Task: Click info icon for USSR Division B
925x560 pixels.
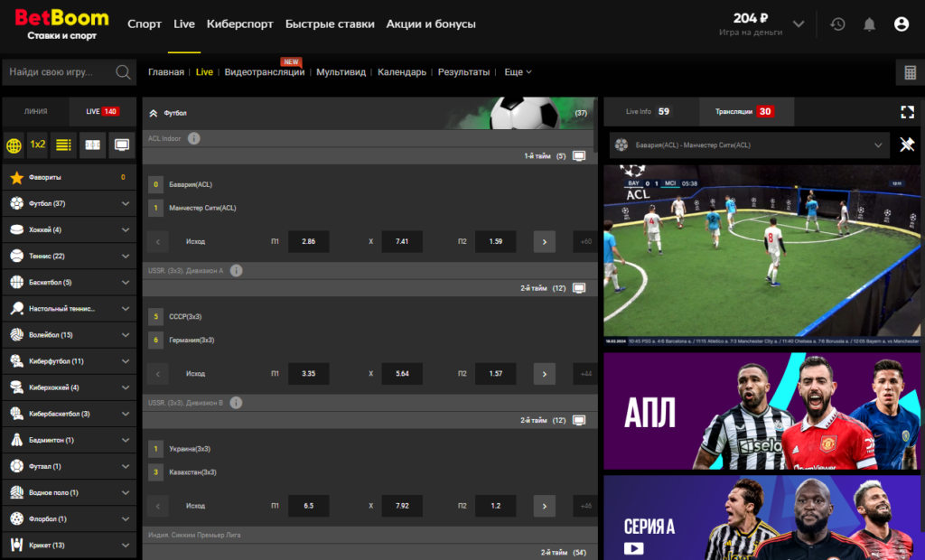Action: point(236,403)
